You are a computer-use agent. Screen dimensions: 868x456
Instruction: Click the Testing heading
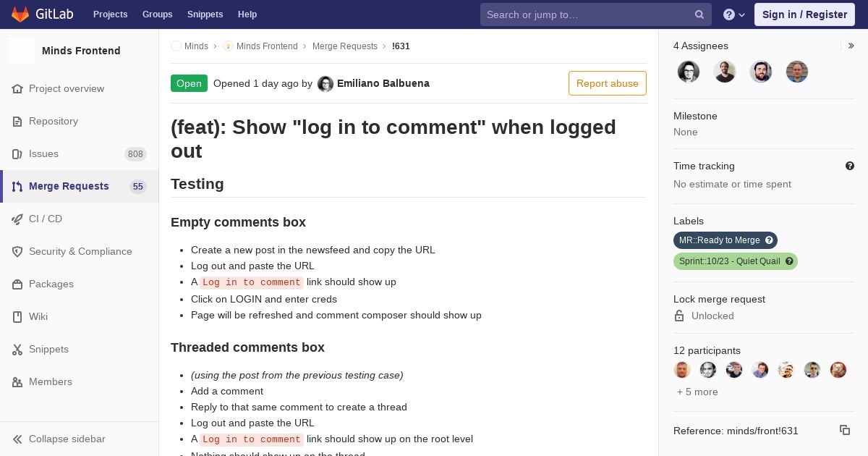197,184
